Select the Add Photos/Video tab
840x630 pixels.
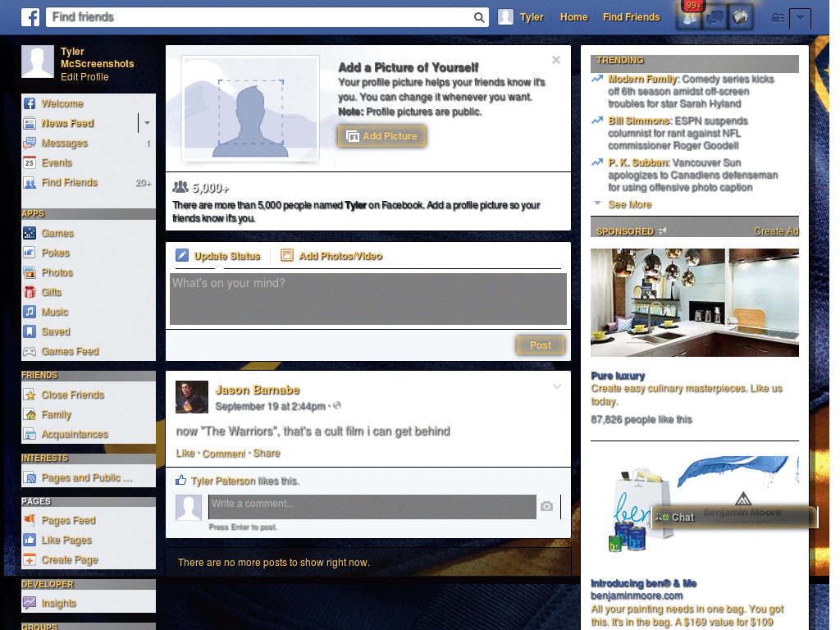[x=332, y=256]
